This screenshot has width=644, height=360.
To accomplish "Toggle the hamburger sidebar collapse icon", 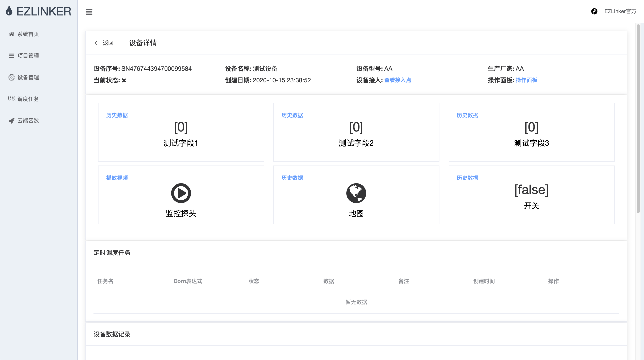I will [89, 12].
